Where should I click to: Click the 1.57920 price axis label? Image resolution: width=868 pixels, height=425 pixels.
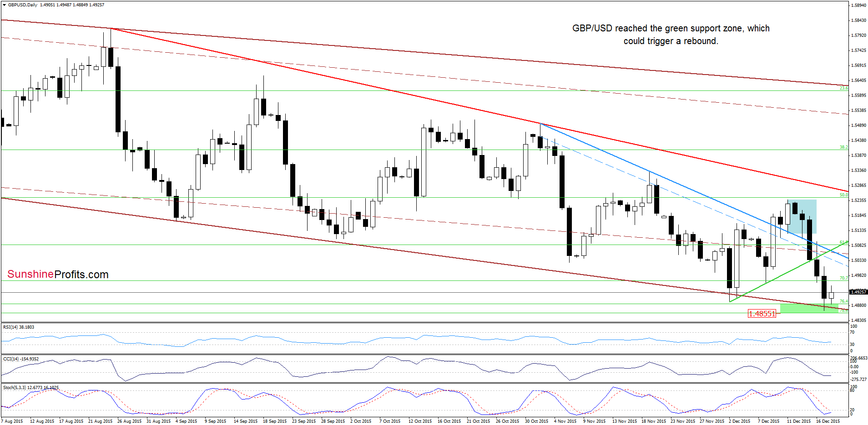tap(858, 35)
